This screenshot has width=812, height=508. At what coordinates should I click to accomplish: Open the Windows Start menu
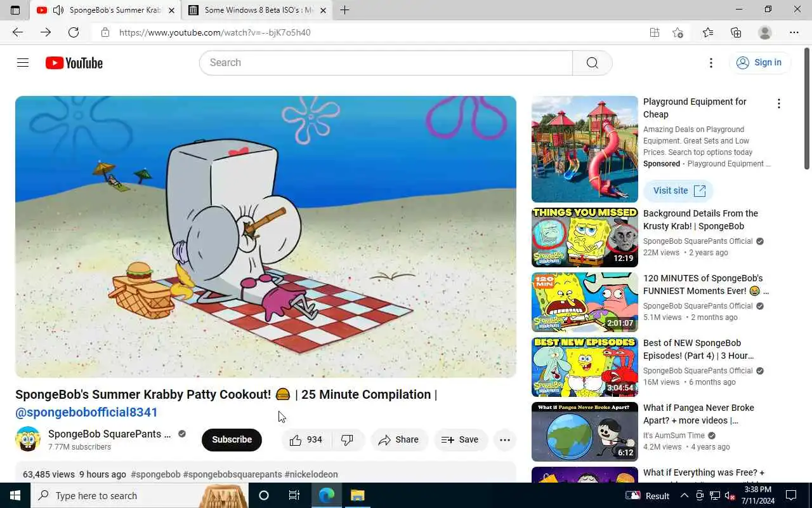point(15,495)
